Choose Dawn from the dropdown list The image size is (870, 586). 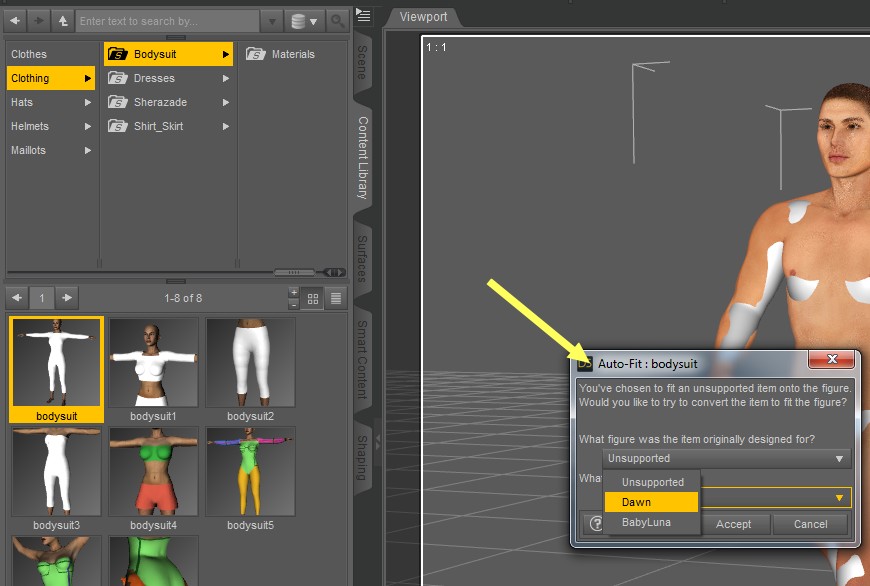[x=651, y=502]
